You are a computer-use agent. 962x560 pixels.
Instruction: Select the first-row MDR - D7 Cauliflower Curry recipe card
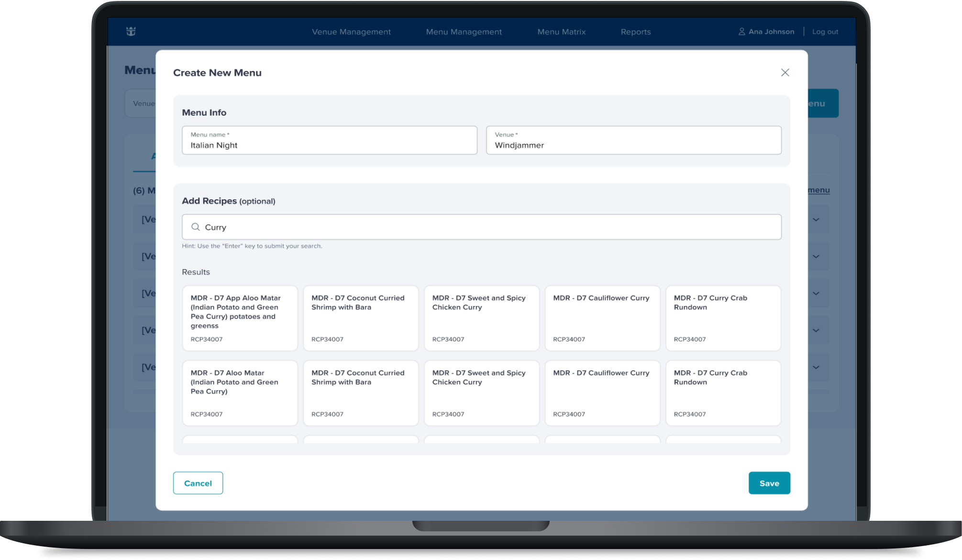(602, 318)
